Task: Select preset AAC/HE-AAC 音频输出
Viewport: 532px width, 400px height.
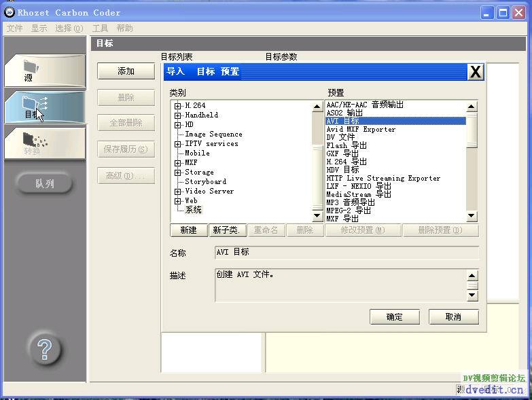Action: point(365,105)
